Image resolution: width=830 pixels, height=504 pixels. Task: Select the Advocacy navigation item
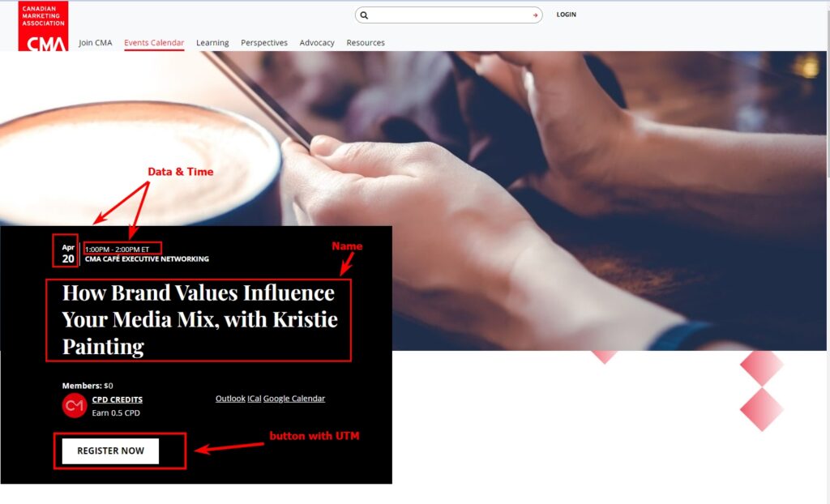coord(316,42)
